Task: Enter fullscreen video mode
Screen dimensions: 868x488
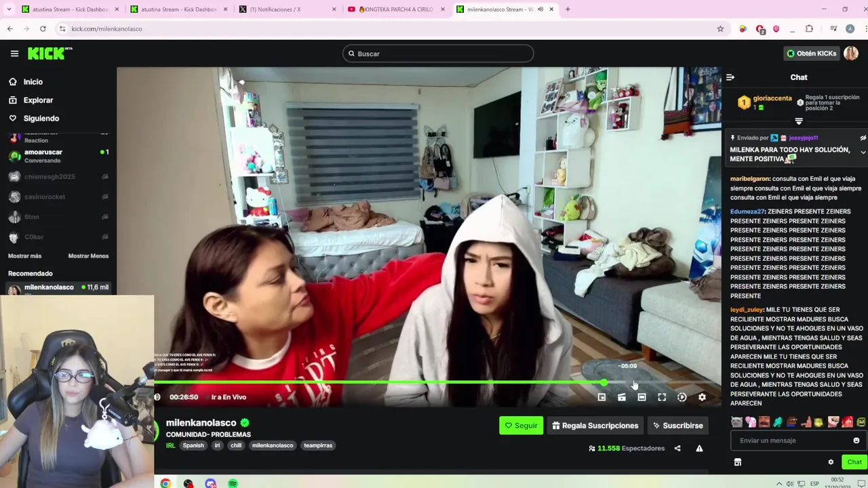Action: coord(662,397)
